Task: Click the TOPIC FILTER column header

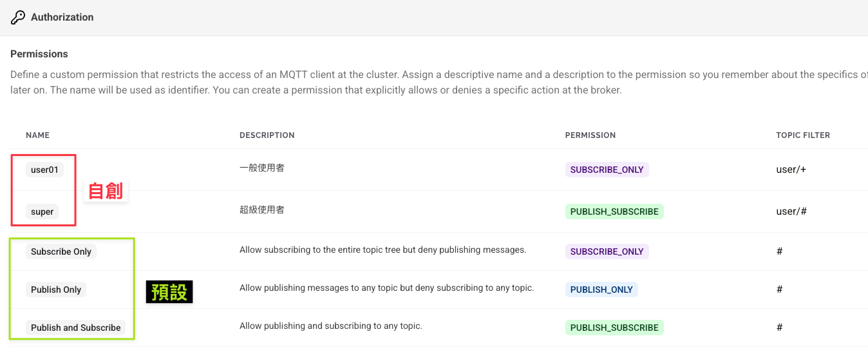Action: click(802, 135)
